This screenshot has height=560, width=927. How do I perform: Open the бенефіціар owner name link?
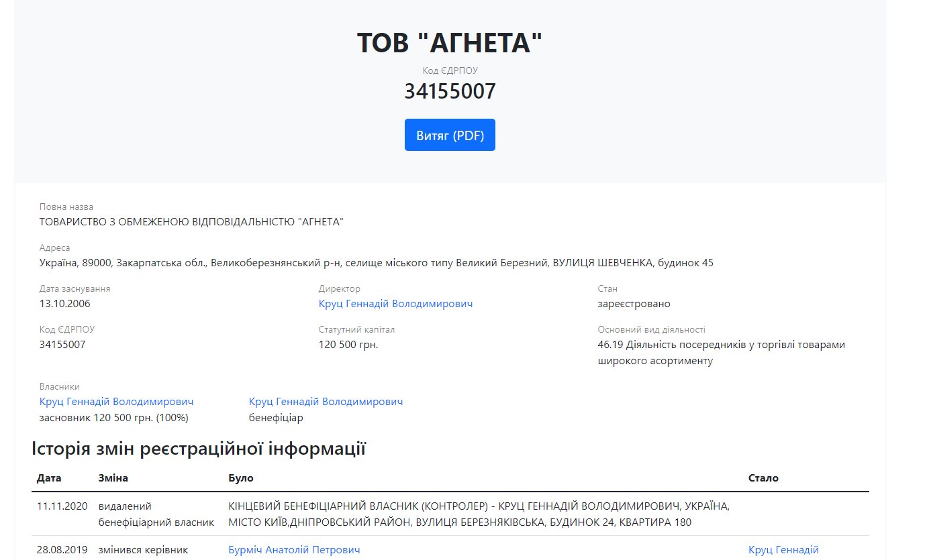[x=326, y=402]
